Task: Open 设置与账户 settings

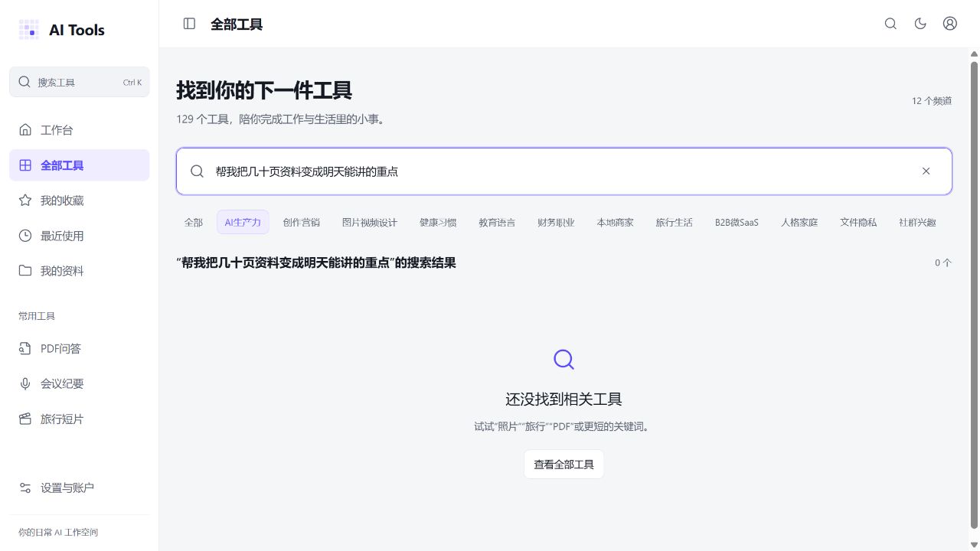Action: (80, 487)
